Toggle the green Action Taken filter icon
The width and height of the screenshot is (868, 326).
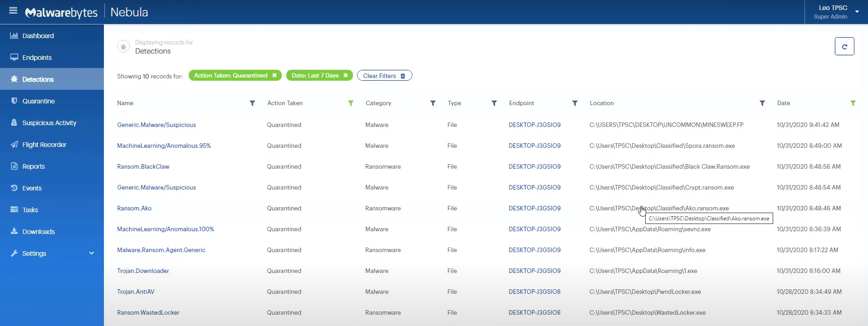click(351, 103)
